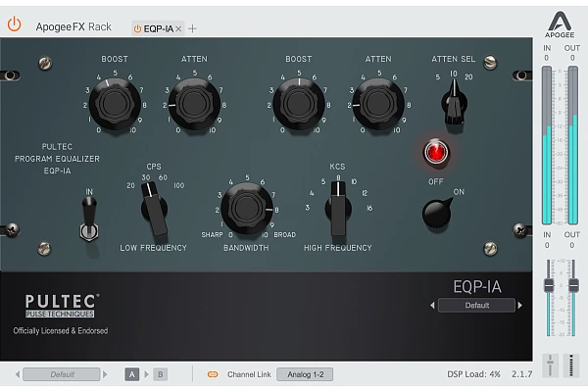Click the Apogee logo
This screenshot has height=392, width=588.
click(560, 24)
